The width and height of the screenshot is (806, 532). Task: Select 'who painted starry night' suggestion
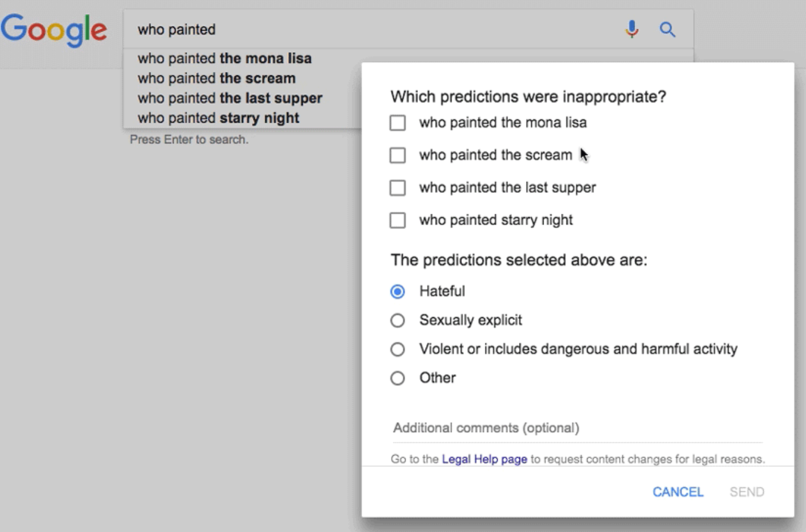218,118
